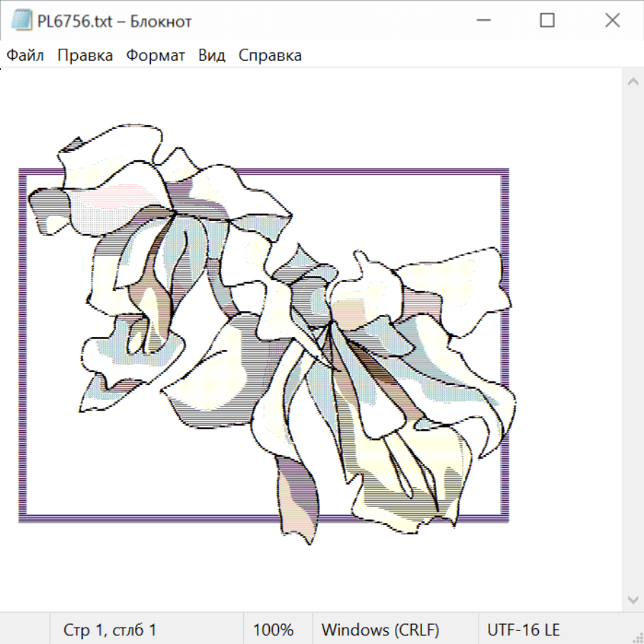This screenshot has width=644, height=644.
Task: Minimize the Блокнот window
Action: pos(482,21)
